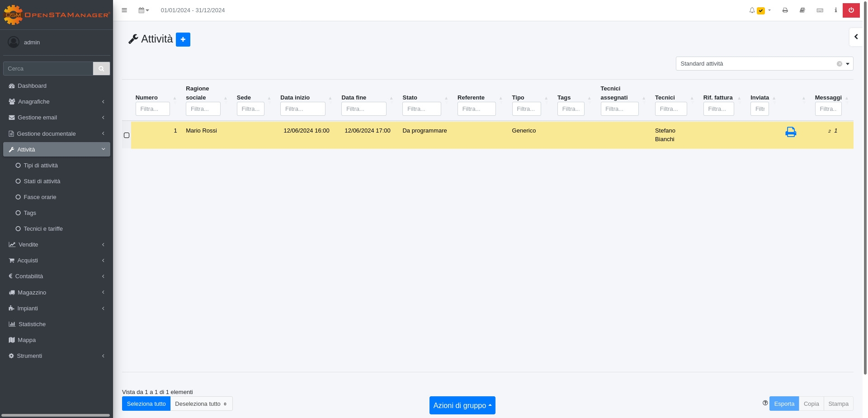
Task: Click the Ragione sociale filter field
Action: point(203,109)
